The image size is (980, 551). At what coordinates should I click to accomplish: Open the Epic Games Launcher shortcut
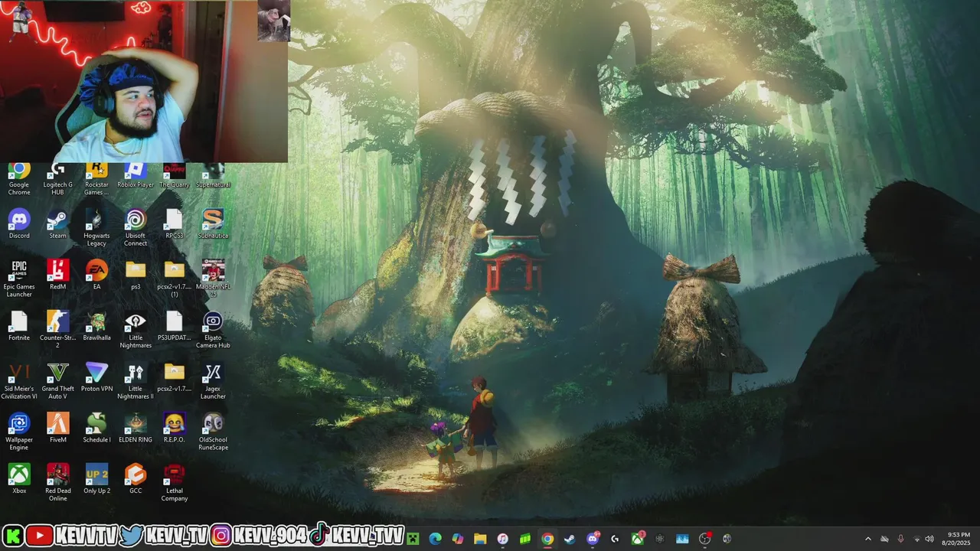19,279
